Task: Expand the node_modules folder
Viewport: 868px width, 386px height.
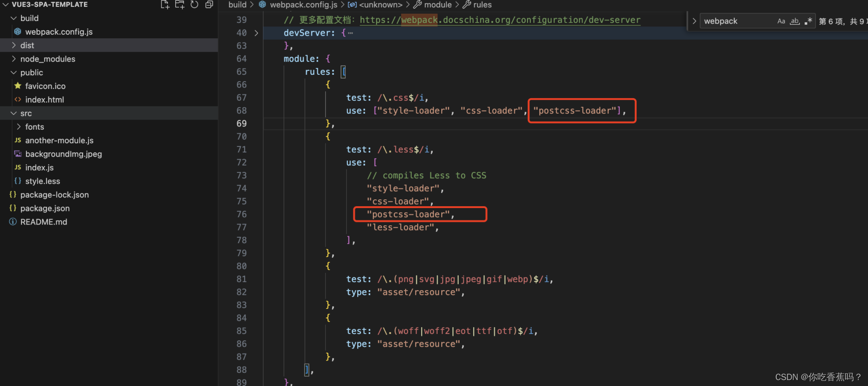Action: (x=14, y=59)
